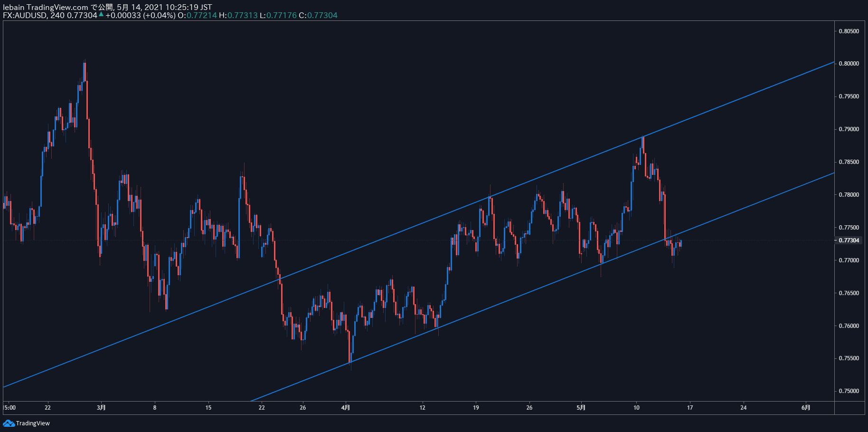Click the 8 date label on time axis
Viewport: 868px width, 432px height.
[155, 407]
